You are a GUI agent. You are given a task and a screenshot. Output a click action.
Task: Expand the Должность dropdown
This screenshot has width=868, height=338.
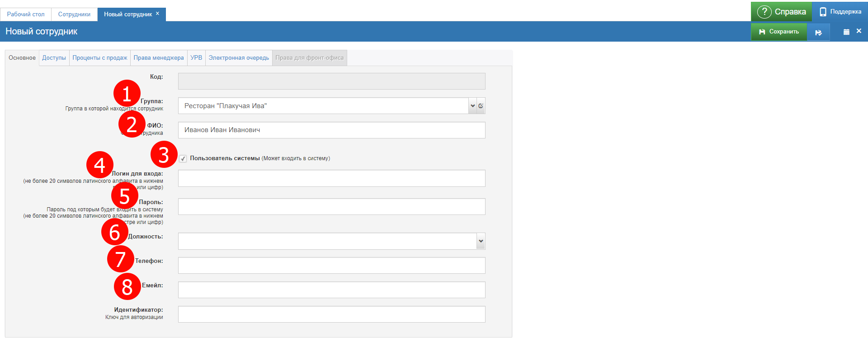(481, 241)
